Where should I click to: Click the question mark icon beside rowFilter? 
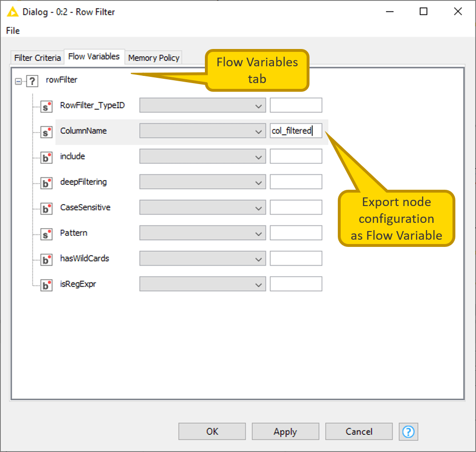[x=32, y=81]
